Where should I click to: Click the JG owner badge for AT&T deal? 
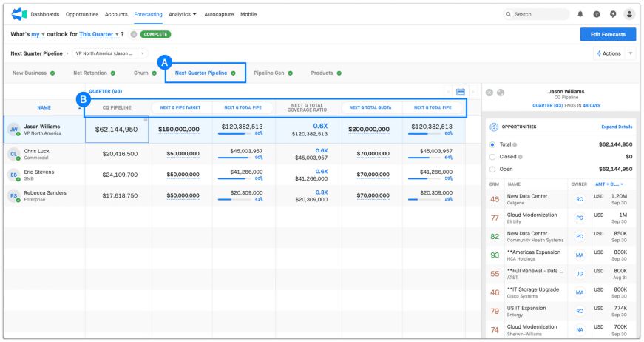pyautogui.click(x=579, y=274)
